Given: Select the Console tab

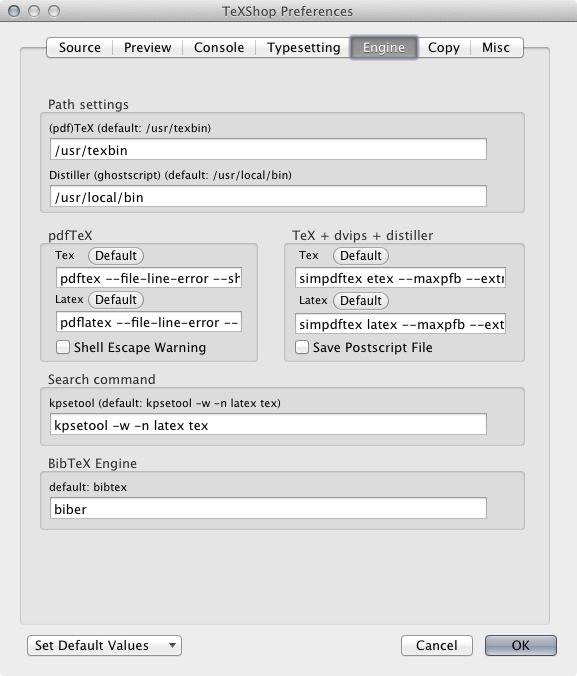Looking at the screenshot, I should click(x=219, y=47).
